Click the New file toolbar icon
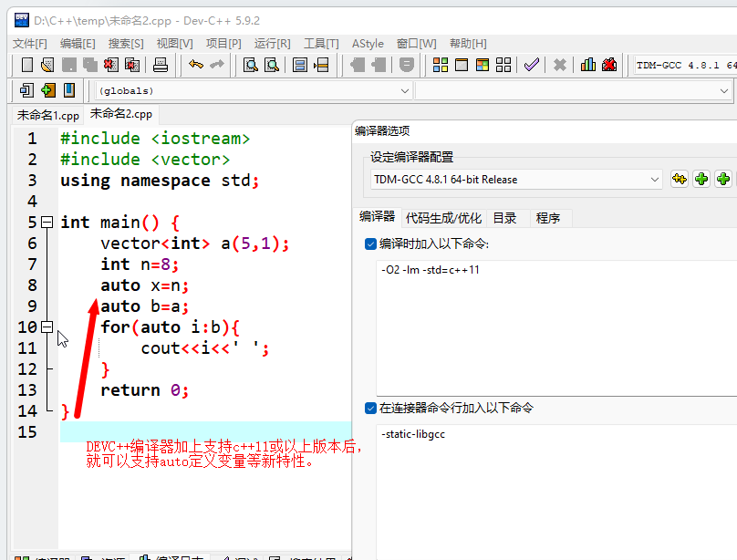 27,65
